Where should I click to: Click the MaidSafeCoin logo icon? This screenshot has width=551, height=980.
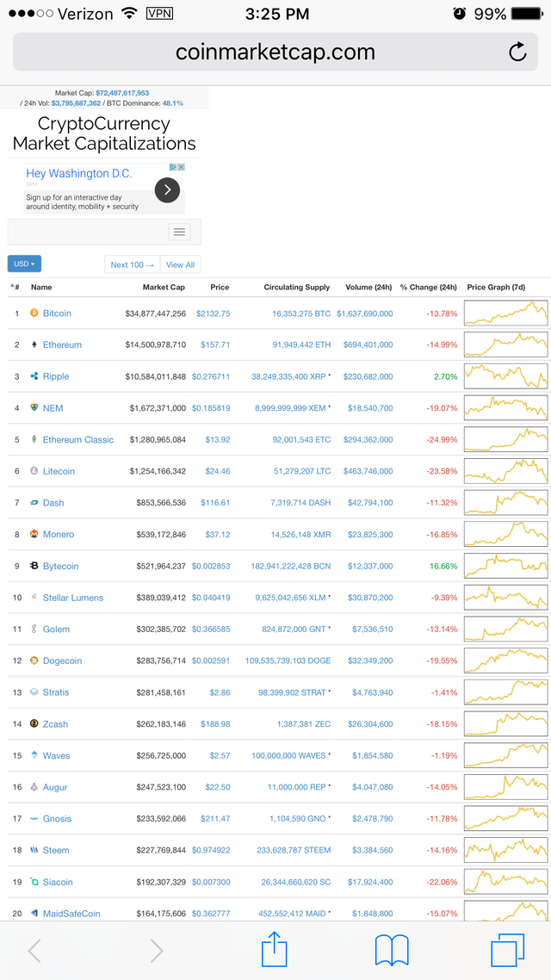(34, 913)
